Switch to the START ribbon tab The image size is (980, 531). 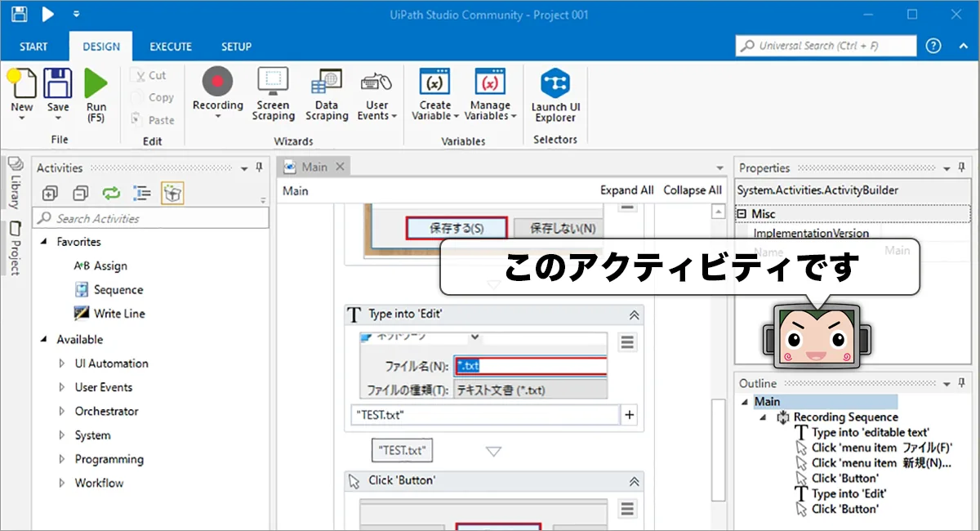click(x=33, y=47)
